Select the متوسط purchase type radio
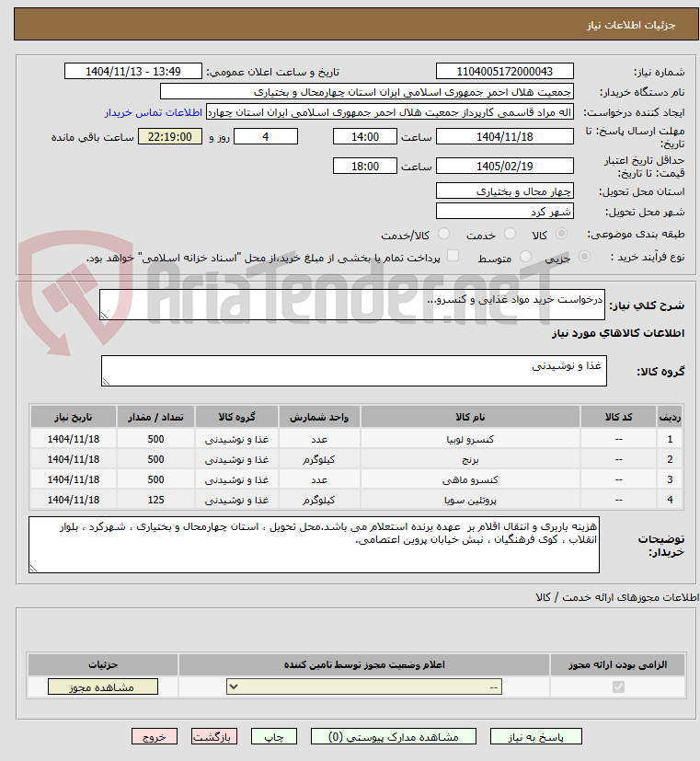Image resolution: width=700 pixels, height=761 pixels. 525,256
